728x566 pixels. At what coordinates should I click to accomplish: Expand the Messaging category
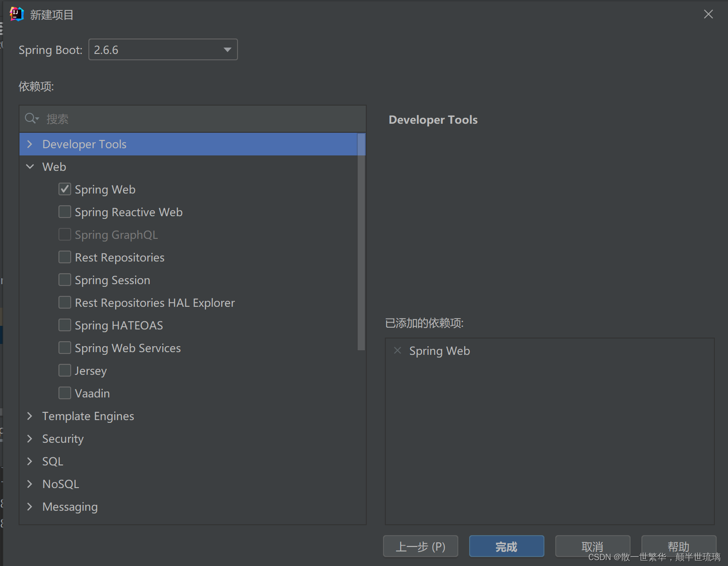coord(30,507)
